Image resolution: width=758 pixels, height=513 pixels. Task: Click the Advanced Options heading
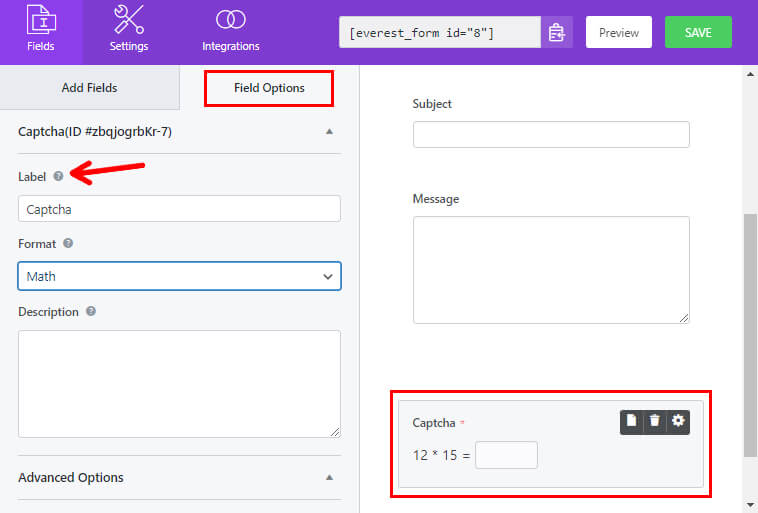[x=71, y=477]
